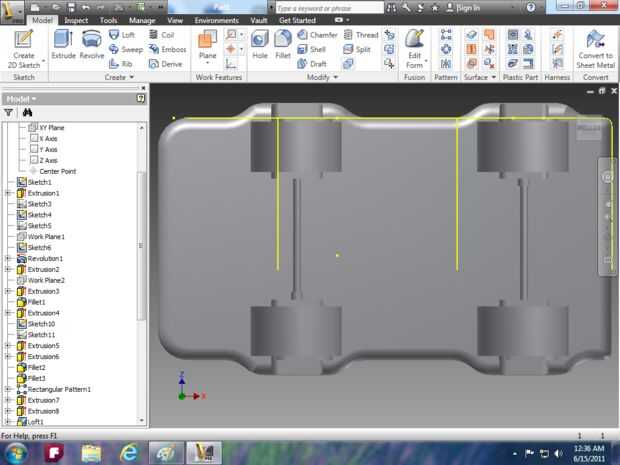Screen dimensions: 620x465
Task: Click the browser filter funnel icon
Action: click(x=8, y=113)
